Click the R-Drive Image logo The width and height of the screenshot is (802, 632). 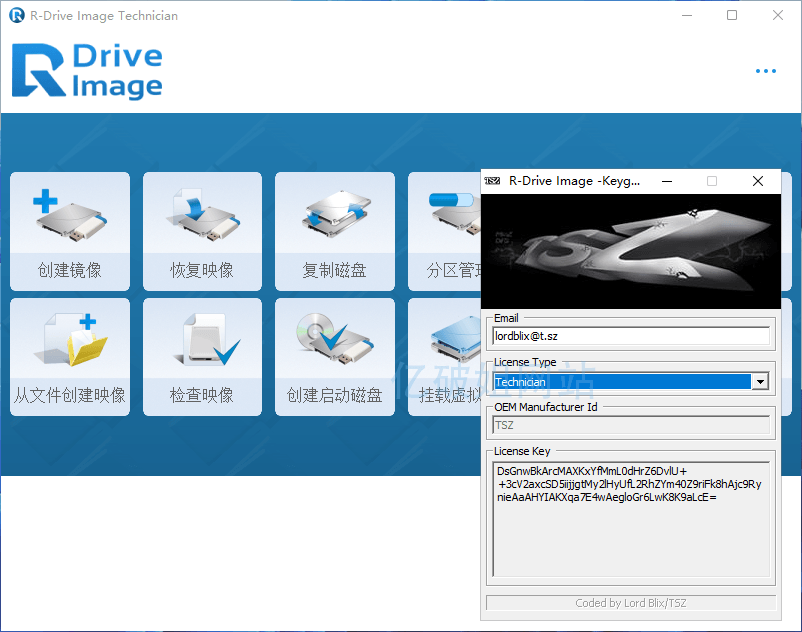point(87,71)
